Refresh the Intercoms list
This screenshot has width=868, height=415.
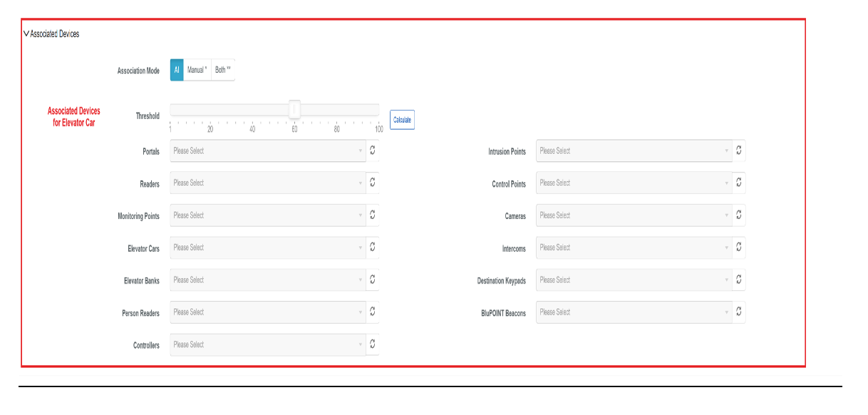pyautogui.click(x=739, y=247)
